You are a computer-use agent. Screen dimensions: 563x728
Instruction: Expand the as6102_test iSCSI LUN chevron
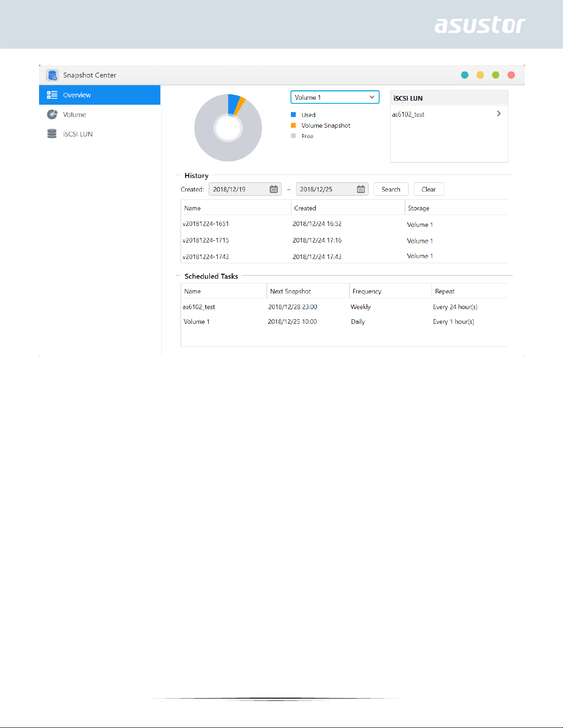[x=499, y=113]
